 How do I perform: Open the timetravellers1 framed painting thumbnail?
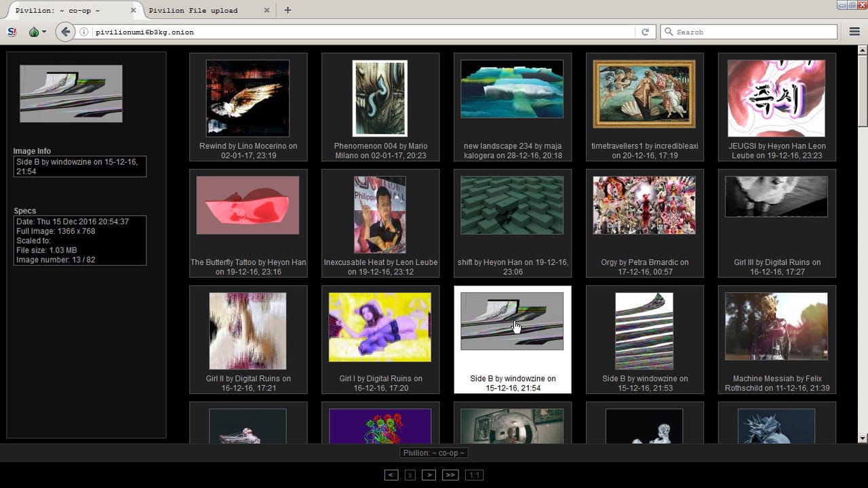tap(644, 94)
